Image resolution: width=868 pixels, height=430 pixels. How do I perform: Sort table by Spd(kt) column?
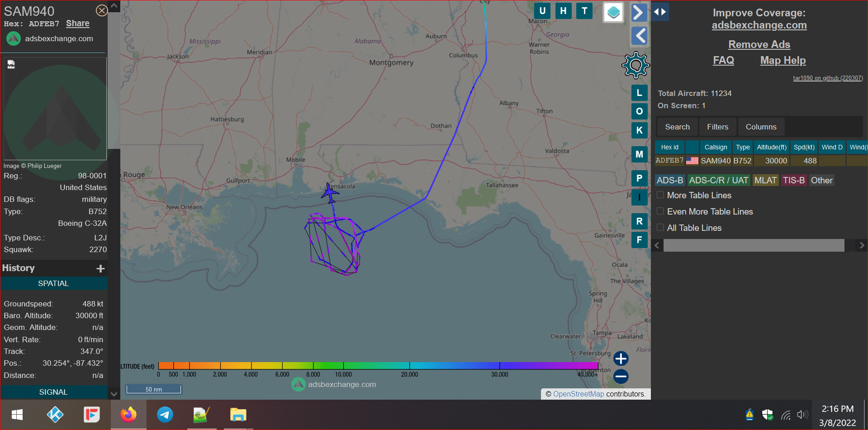pos(804,147)
